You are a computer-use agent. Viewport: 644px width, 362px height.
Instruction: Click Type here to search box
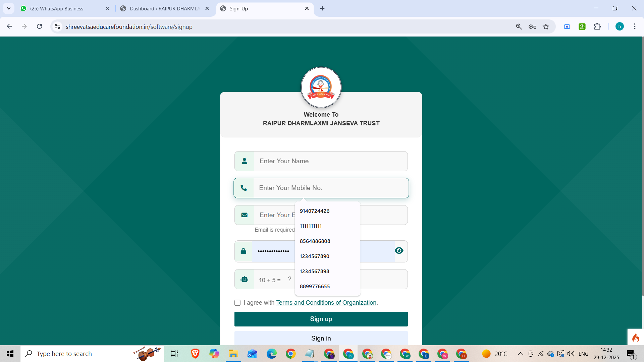coord(93,354)
